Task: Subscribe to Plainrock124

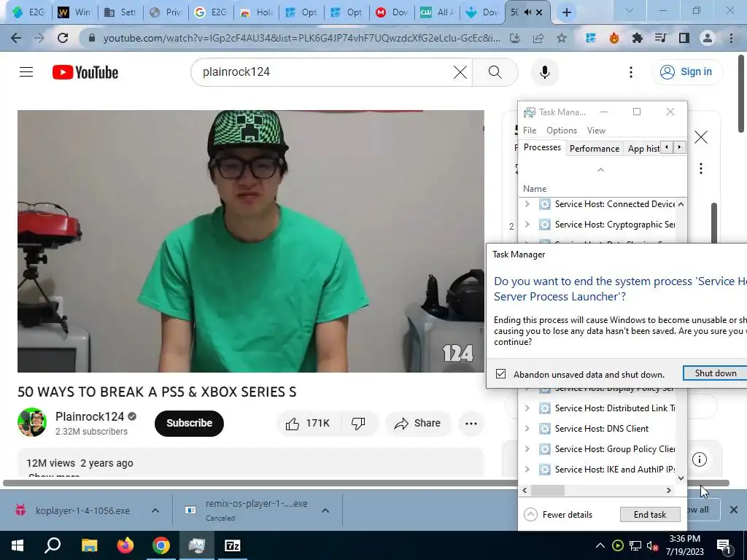Action: click(x=189, y=424)
